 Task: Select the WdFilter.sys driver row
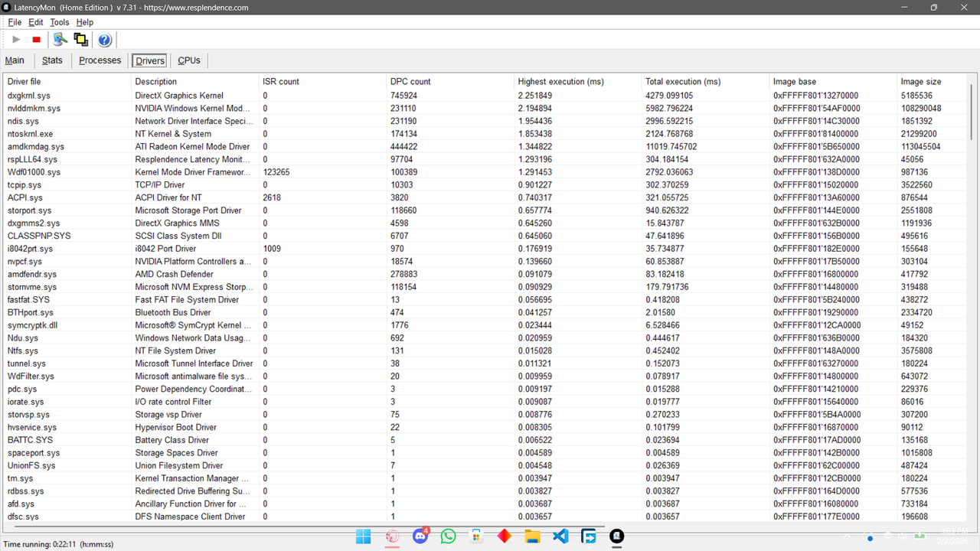tap(485, 377)
